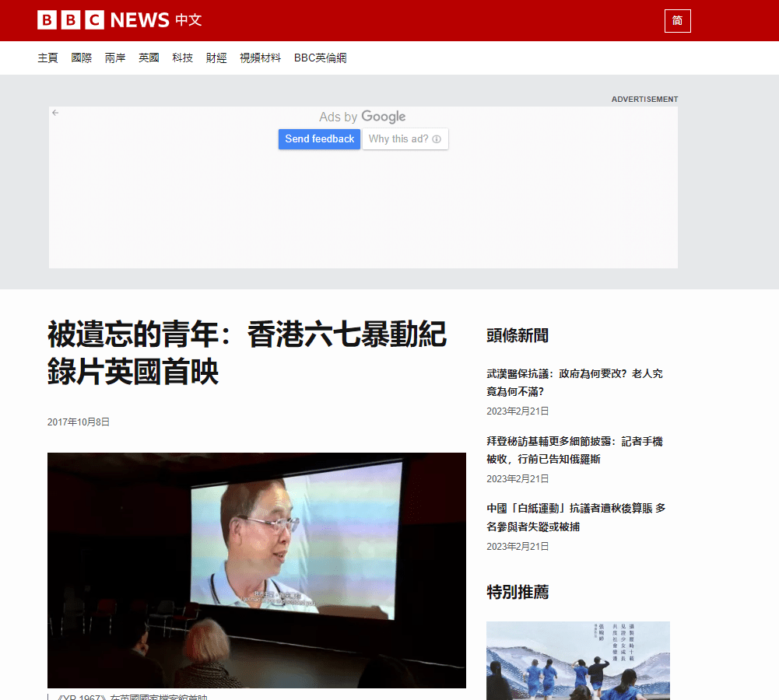Open 視頻材料 in the nav bar
779x700 pixels.
point(260,58)
